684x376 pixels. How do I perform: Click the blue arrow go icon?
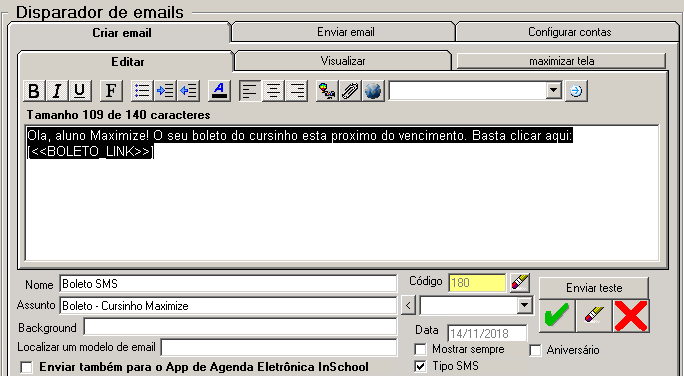coord(576,91)
